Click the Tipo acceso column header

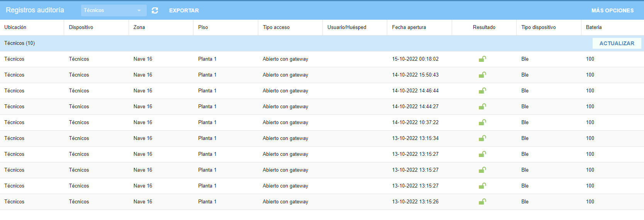[276, 27]
